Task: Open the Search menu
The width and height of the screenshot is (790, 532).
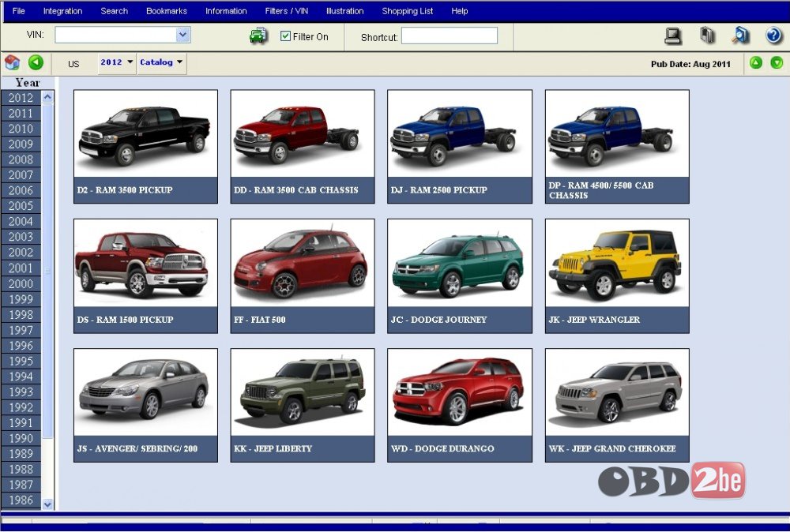Action: coord(115,11)
